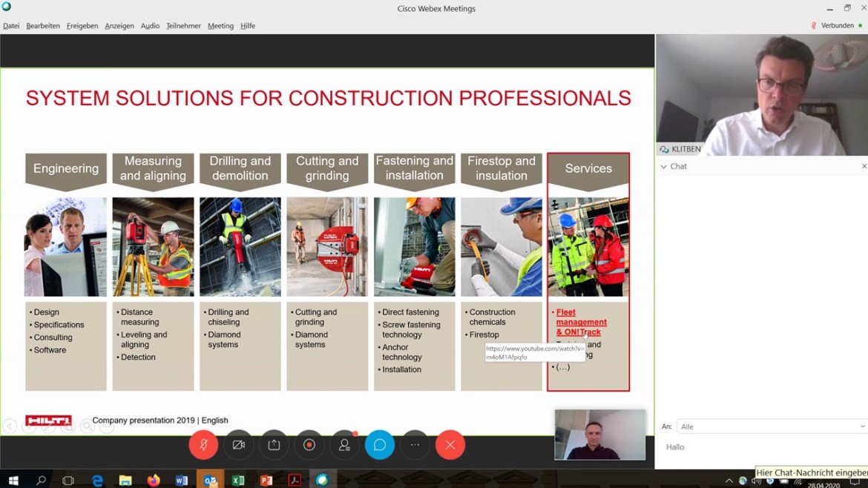Open the participants list panel
Viewport: 868px width, 488px height.
(x=344, y=445)
